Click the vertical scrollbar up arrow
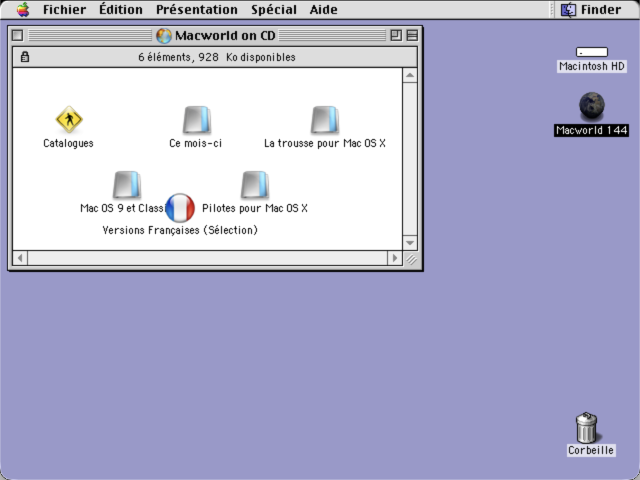The width and height of the screenshot is (640, 480). pyautogui.click(x=410, y=75)
